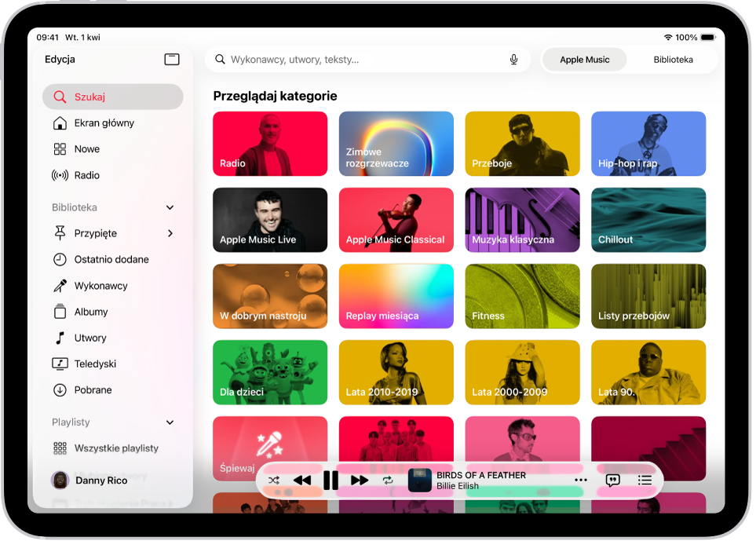Tap Edycja at the sidebar top
Viewport: 756px width, 541px height.
pos(60,60)
